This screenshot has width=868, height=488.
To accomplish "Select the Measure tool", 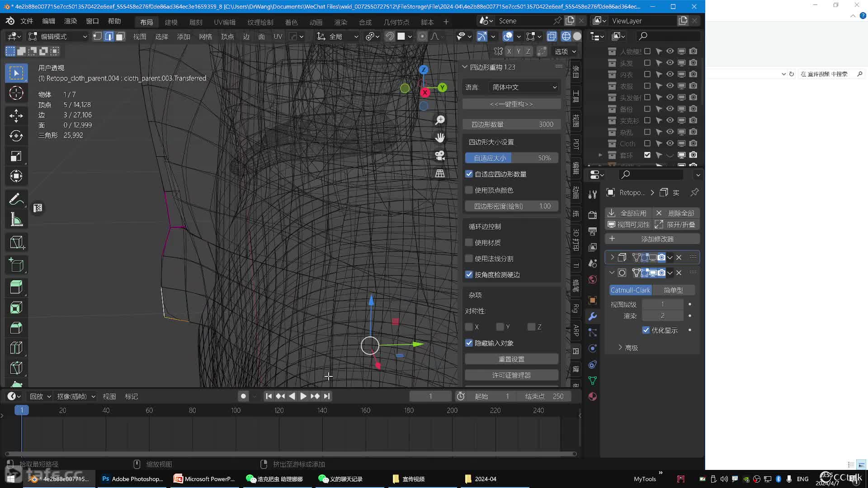I will point(16,220).
